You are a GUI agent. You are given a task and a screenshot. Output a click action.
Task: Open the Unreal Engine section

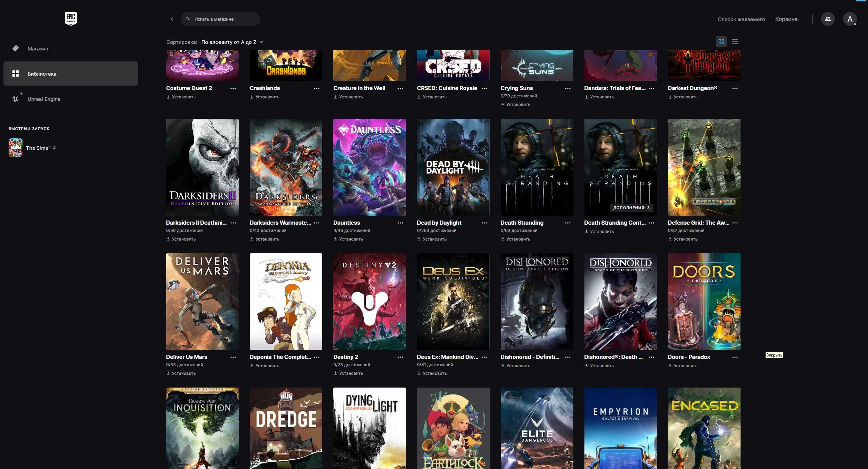71,99
